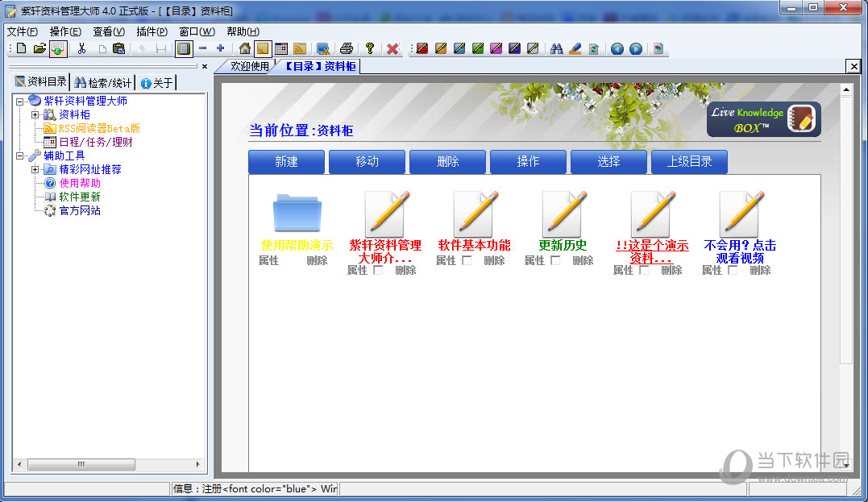Open the 窗口(W) menu

(197, 31)
